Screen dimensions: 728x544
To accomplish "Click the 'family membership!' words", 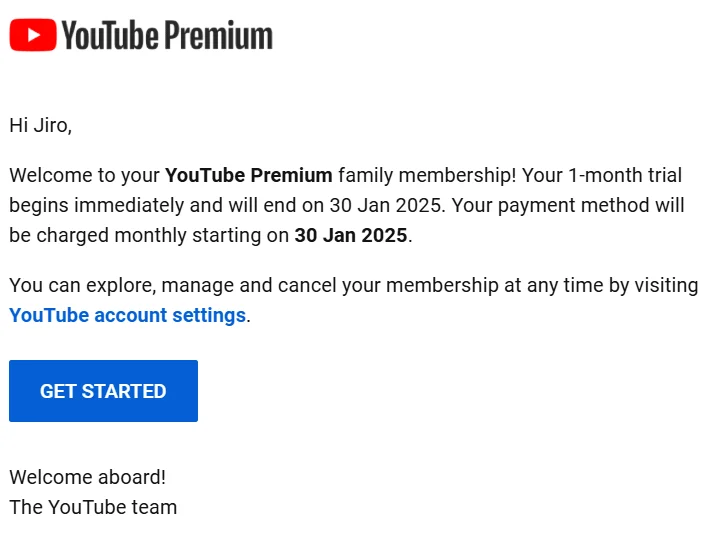I will coord(427,175).
